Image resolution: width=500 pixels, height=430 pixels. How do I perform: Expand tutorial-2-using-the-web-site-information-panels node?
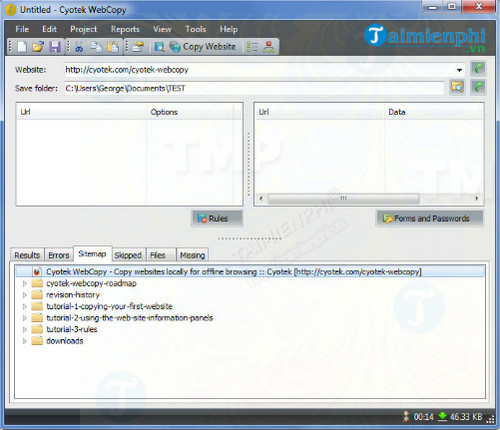point(25,318)
